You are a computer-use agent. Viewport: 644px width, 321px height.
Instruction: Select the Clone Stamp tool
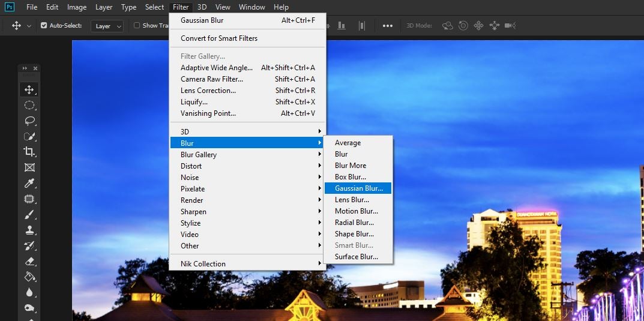pyautogui.click(x=29, y=230)
